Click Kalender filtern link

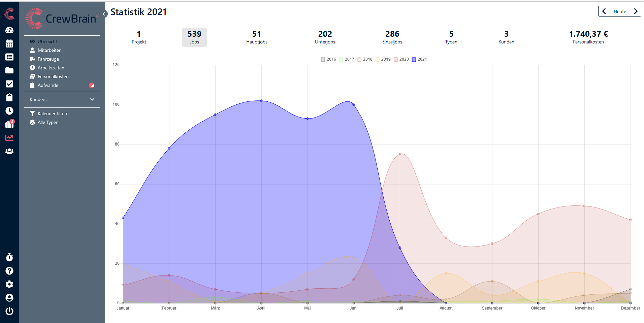pos(53,114)
